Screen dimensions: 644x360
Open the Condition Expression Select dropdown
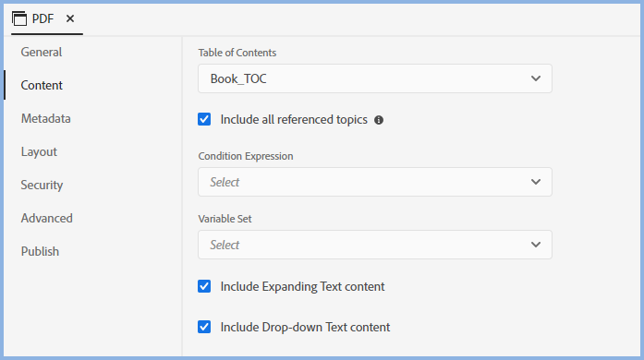(375, 182)
